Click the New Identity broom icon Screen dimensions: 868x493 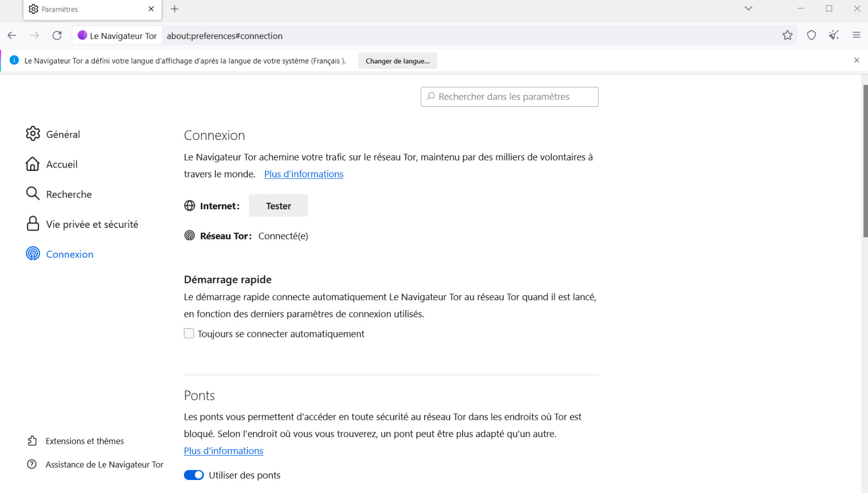click(x=834, y=35)
